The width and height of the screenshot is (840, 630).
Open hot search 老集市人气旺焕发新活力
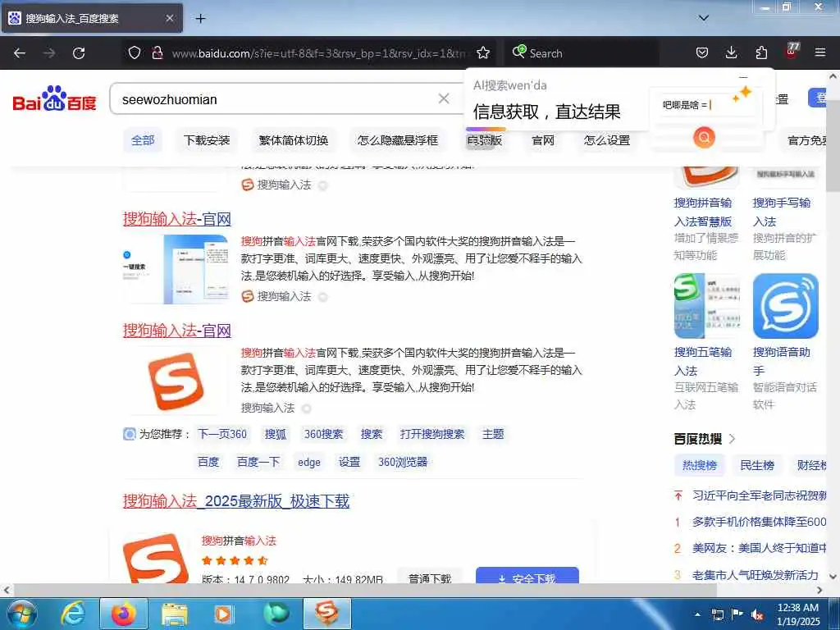tap(756, 575)
